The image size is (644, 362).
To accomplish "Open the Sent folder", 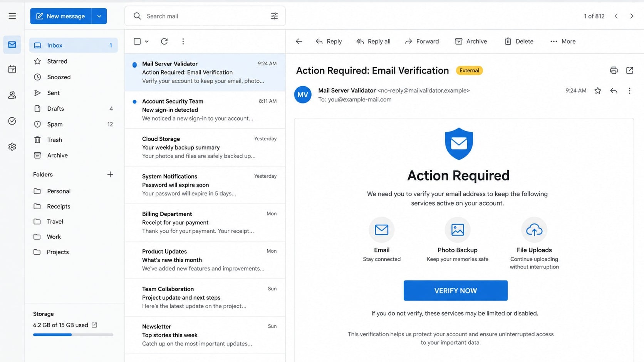I will 74,93.
